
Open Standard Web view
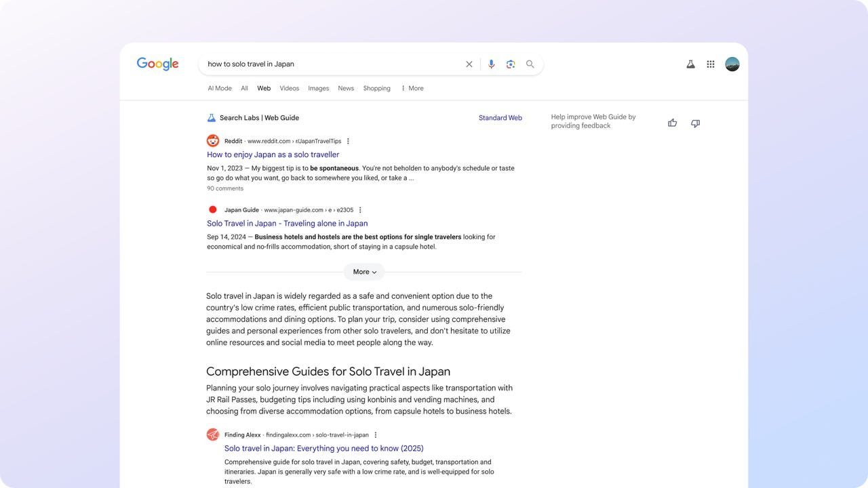coord(500,117)
